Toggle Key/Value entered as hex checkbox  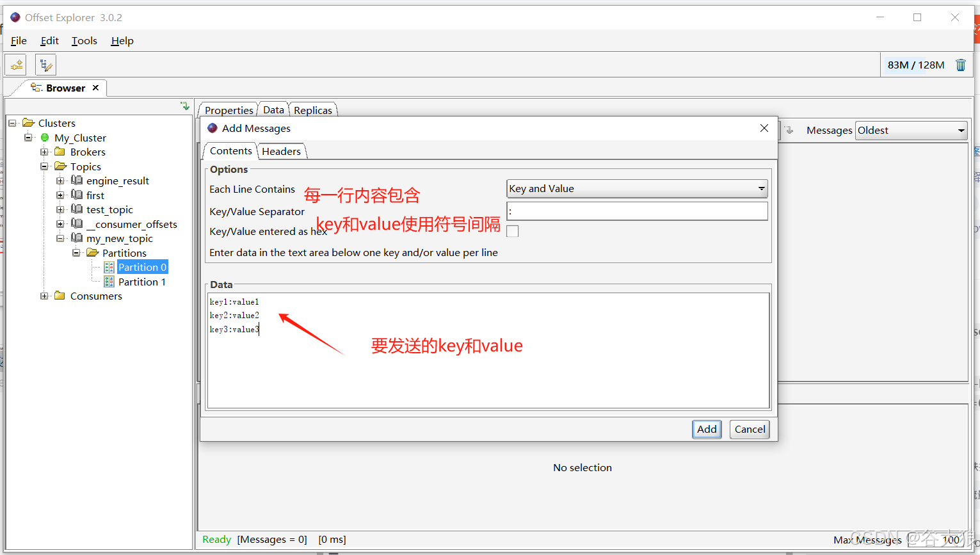(512, 231)
